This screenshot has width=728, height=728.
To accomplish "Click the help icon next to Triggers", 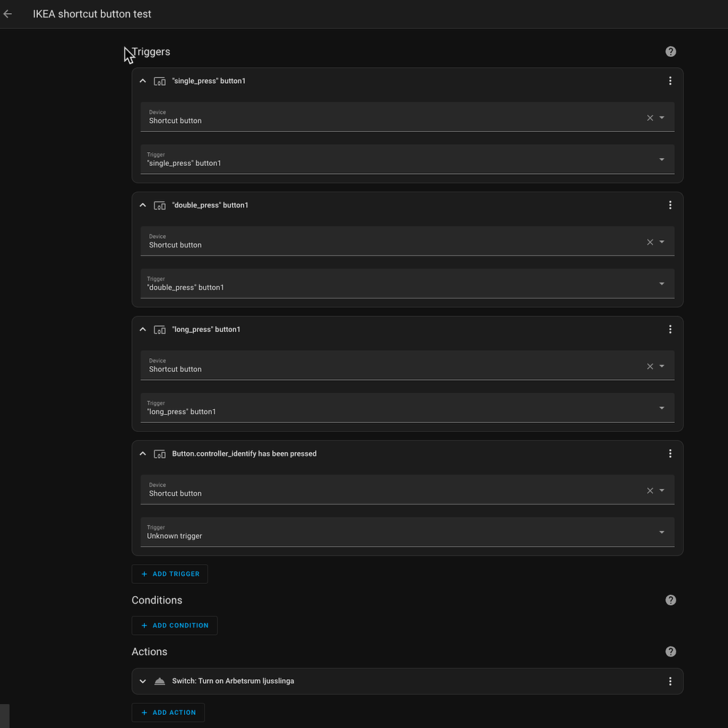I will pos(670,51).
